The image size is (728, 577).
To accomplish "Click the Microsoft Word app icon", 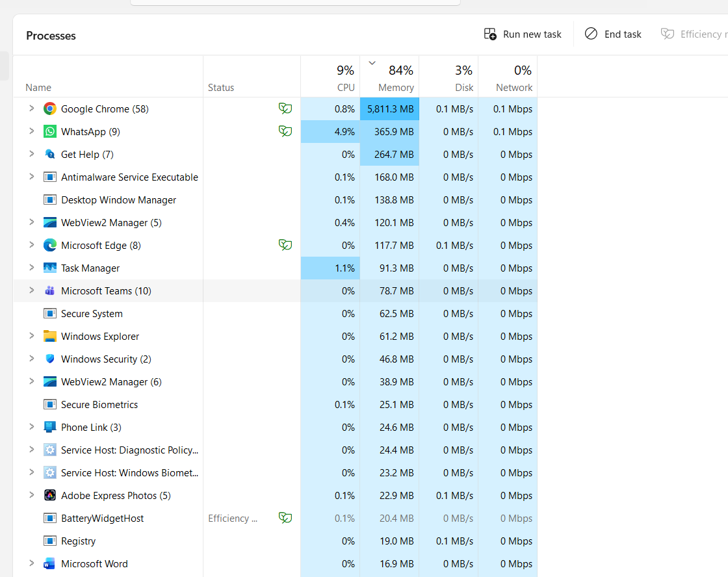I will (49, 563).
